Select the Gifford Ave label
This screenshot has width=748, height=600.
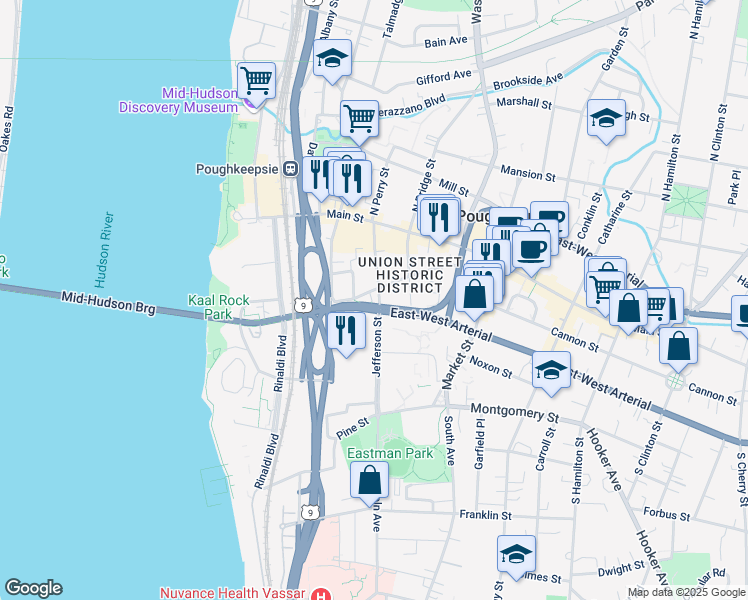444,77
